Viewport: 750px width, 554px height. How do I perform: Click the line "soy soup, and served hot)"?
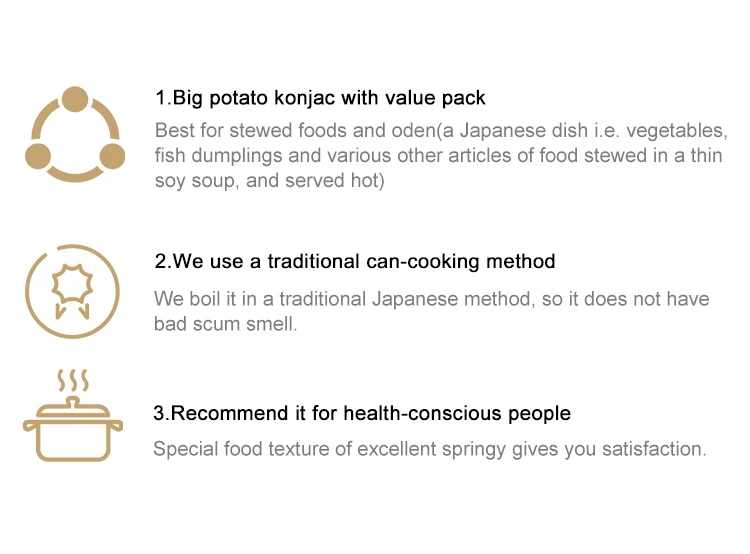click(x=269, y=181)
